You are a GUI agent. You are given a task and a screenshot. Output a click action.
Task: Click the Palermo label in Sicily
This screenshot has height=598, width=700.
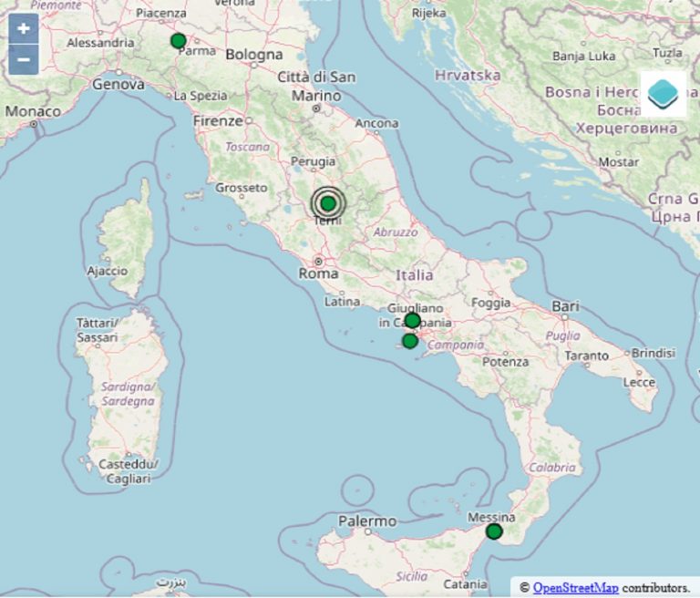pyautogui.click(x=367, y=521)
